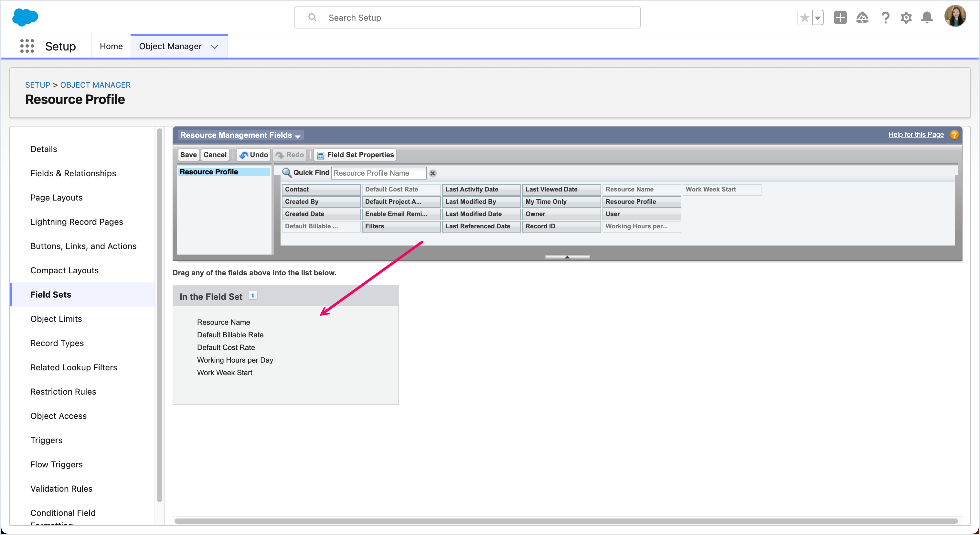Select the Enable Email Remi... field

pyautogui.click(x=401, y=214)
